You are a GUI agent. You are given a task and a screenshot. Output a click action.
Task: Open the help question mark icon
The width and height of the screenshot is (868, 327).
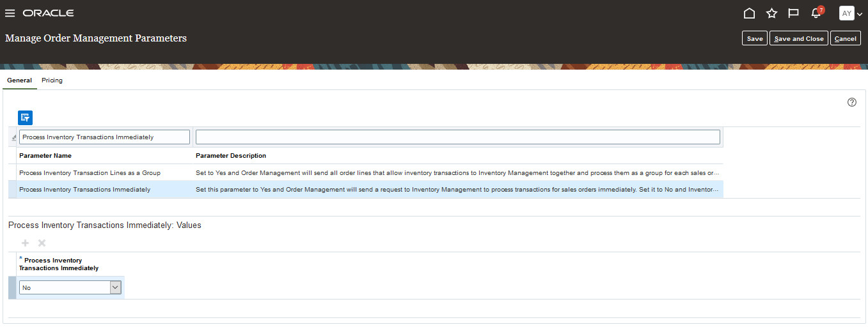click(x=852, y=102)
